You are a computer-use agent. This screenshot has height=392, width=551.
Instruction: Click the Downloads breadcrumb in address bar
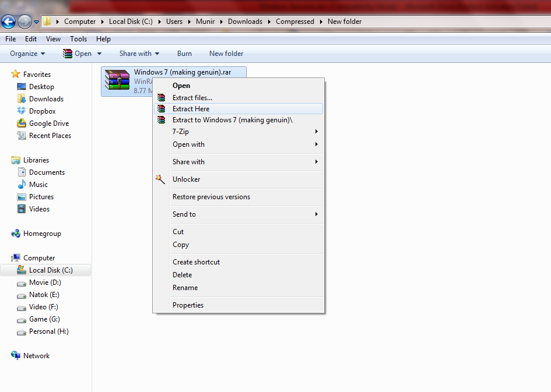click(x=245, y=21)
